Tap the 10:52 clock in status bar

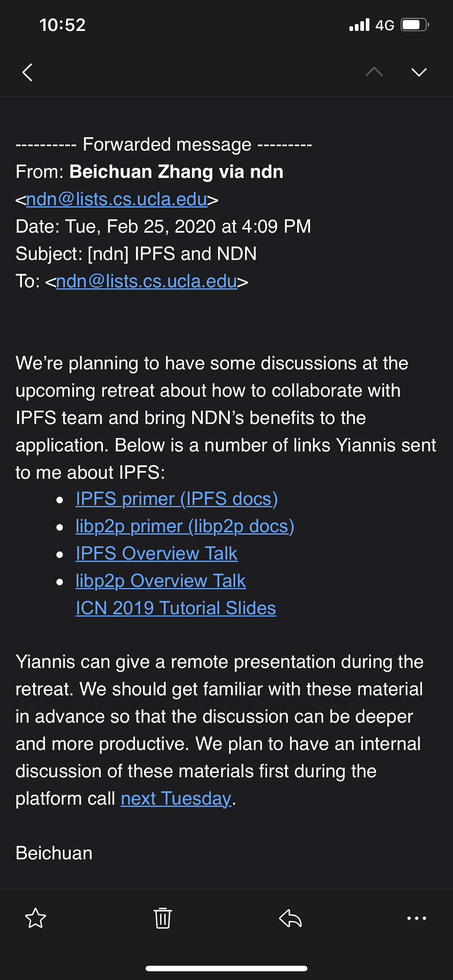[62, 25]
